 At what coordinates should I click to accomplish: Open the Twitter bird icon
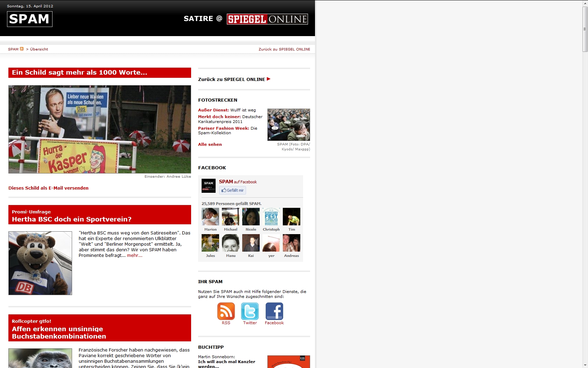point(250,311)
